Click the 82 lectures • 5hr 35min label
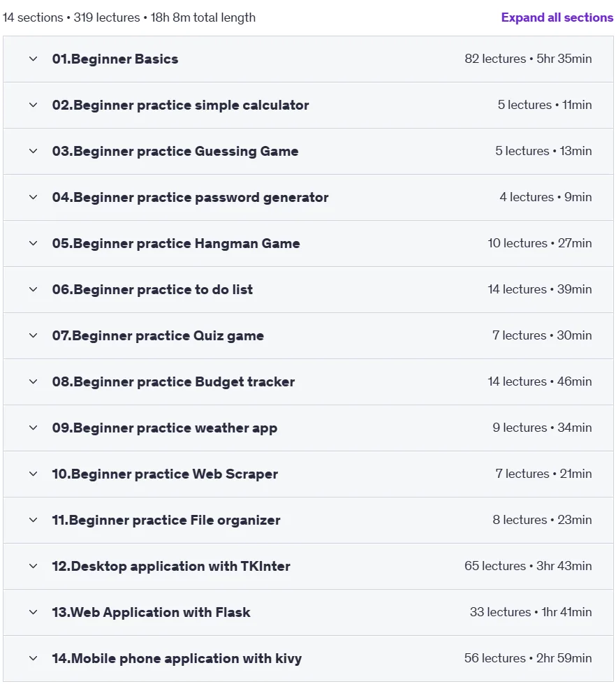This screenshot has width=616, height=684. 528,59
